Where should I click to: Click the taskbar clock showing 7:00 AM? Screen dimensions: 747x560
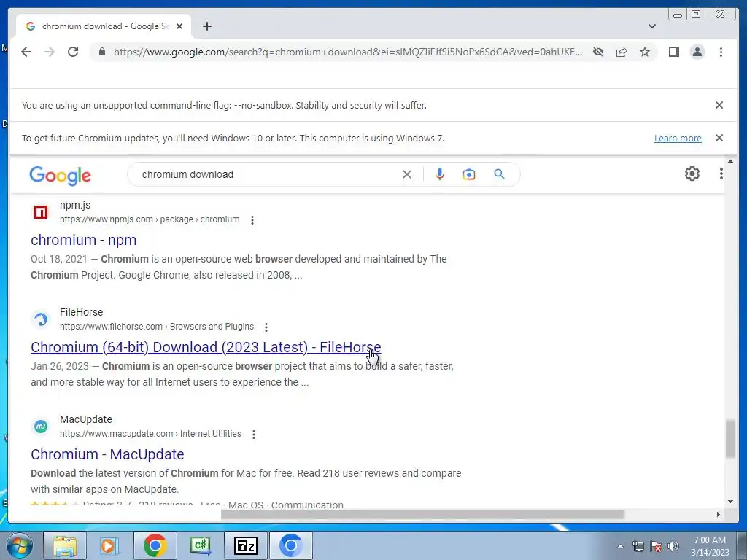pos(710,546)
